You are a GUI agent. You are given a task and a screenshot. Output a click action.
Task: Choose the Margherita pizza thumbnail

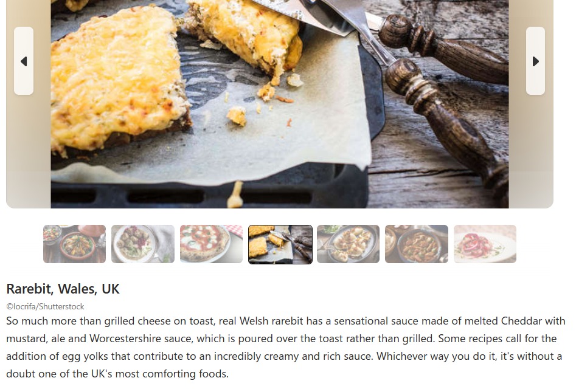pos(211,244)
